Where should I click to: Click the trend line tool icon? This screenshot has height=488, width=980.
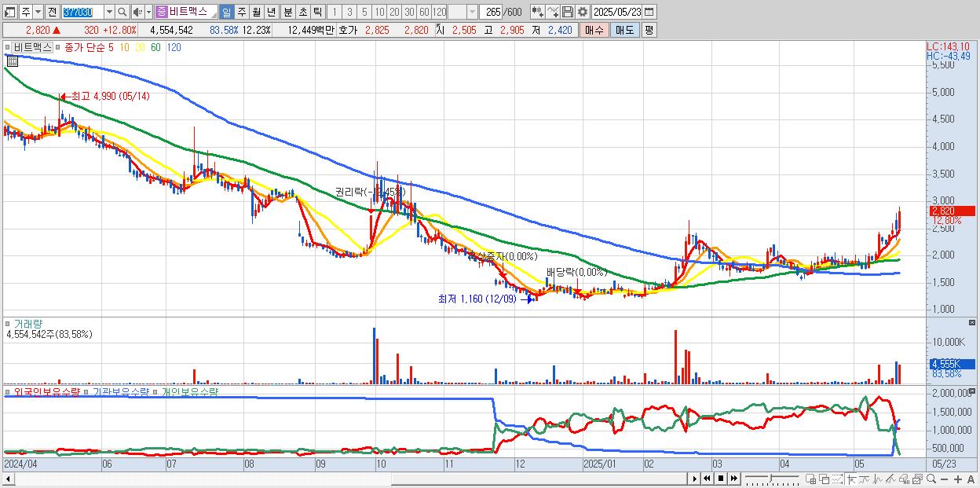pyautogui.click(x=864, y=479)
